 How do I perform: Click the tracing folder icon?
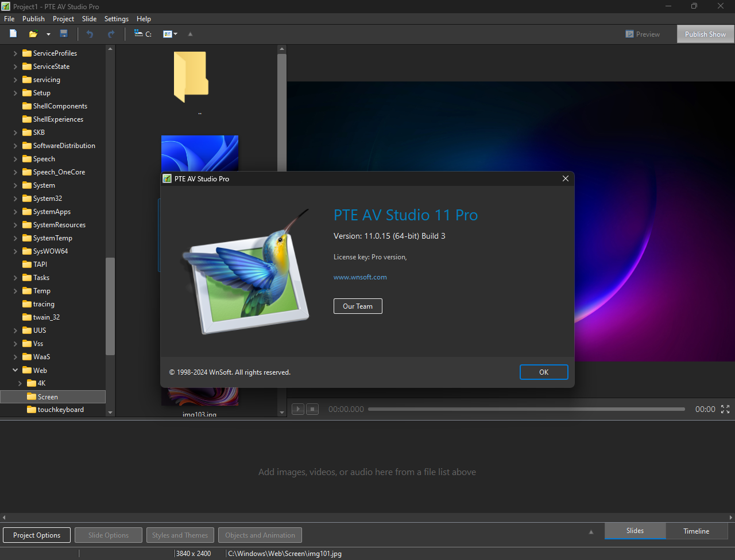pyautogui.click(x=27, y=304)
